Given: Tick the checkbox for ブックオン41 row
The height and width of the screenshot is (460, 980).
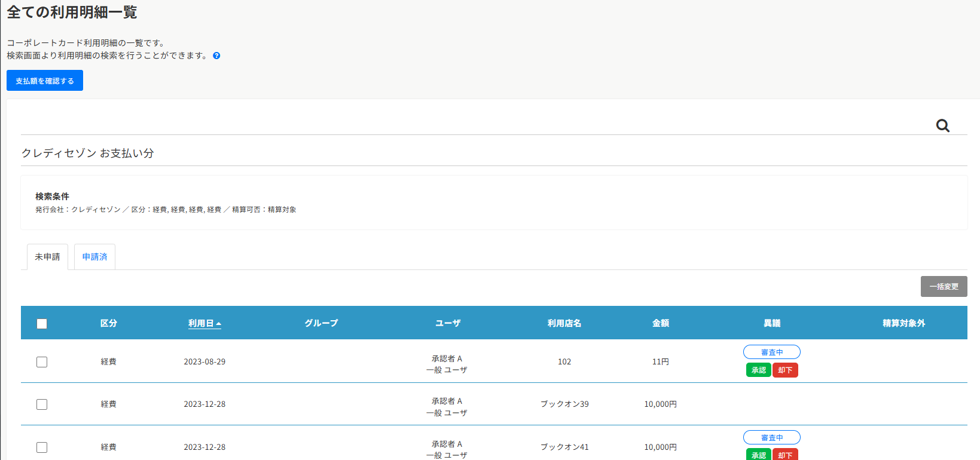Looking at the screenshot, I should point(42,447).
